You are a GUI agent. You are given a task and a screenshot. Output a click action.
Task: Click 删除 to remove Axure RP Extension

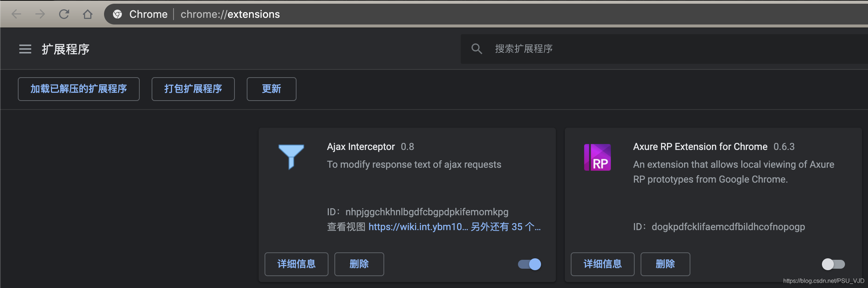coord(665,264)
